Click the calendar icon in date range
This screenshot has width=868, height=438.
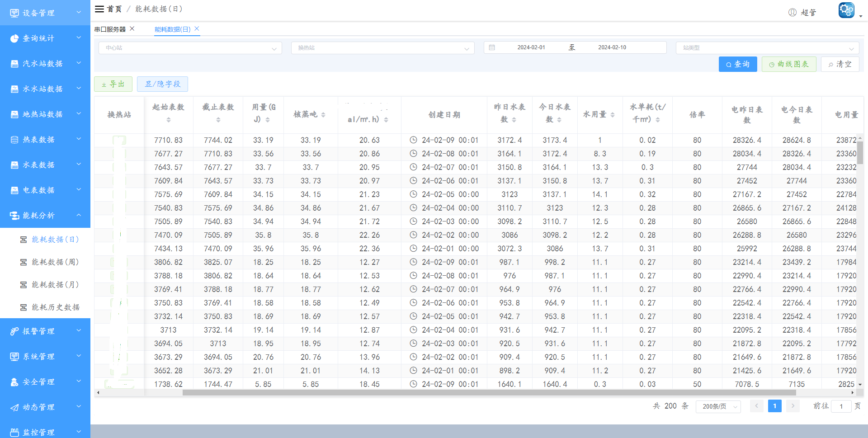tap(492, 47)
